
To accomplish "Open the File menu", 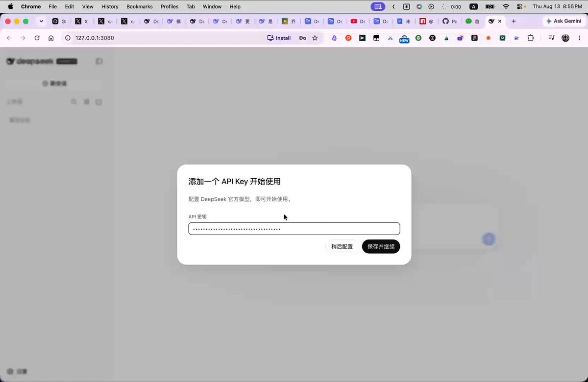I will click(52, 6).
